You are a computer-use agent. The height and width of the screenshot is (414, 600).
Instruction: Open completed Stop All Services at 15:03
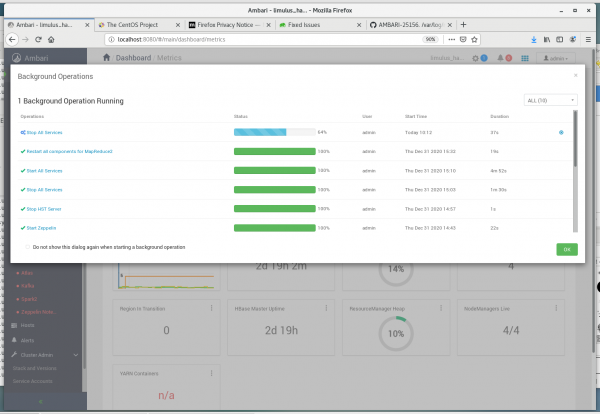[x=44, y=190]
